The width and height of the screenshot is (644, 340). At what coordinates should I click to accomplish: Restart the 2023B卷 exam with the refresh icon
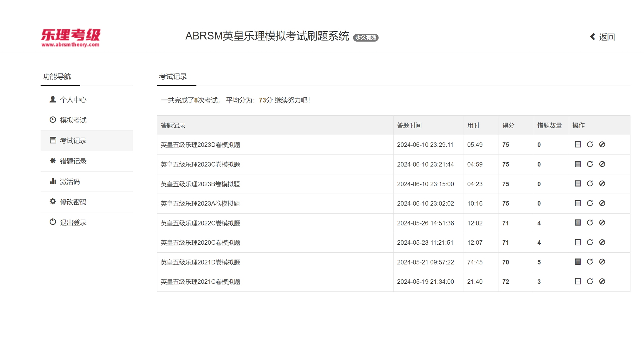click(590, 184)
